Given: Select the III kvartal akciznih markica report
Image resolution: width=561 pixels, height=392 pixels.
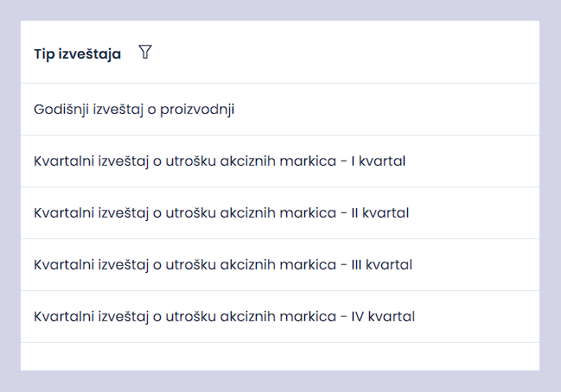Looking at the screenshot, I should coord(280,265).
